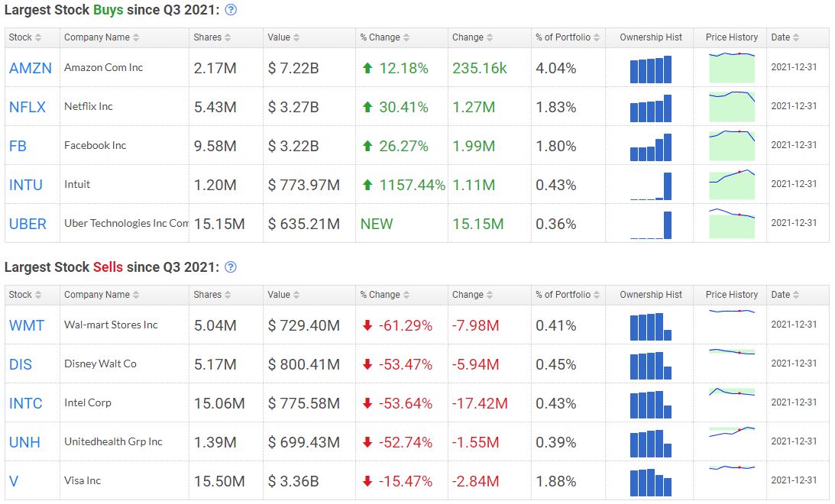835x504 pixels.
Task: Select Netflix Inc company name
Action: pyautogui.click(x=89, y=106)
